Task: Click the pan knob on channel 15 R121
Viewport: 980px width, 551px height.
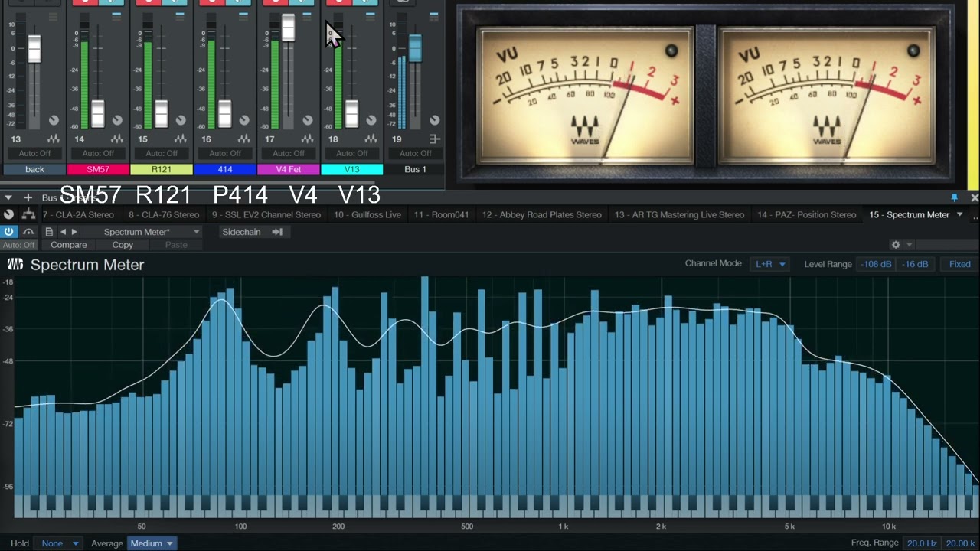Action: point(181,120)
